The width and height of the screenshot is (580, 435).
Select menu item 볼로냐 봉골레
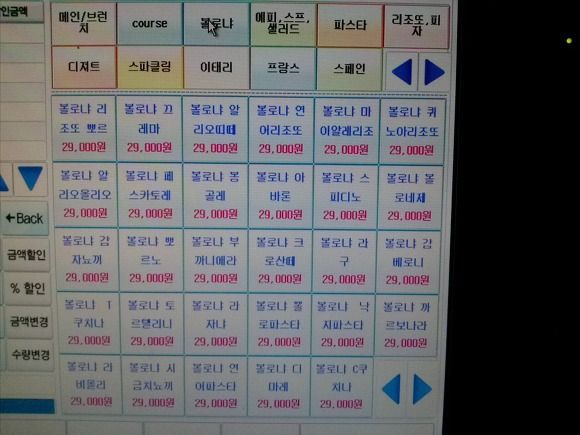coord(215,196)
